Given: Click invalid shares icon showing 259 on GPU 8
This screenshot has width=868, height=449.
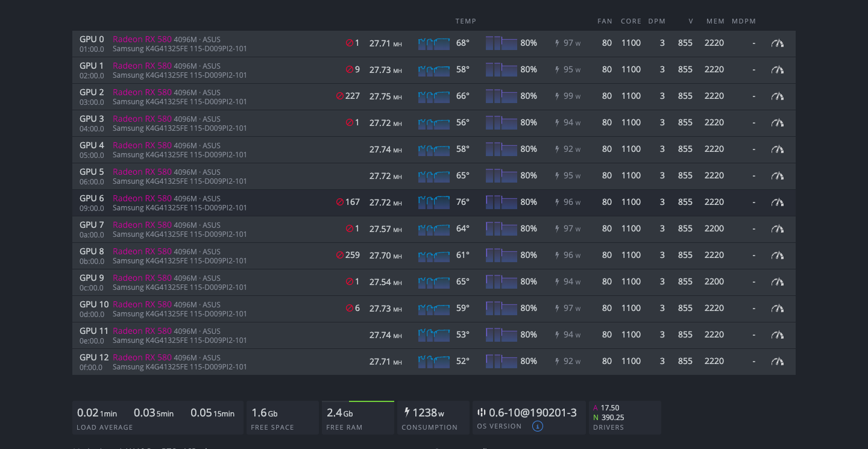Looking at the screenshot, I should (x=339, y=255).
